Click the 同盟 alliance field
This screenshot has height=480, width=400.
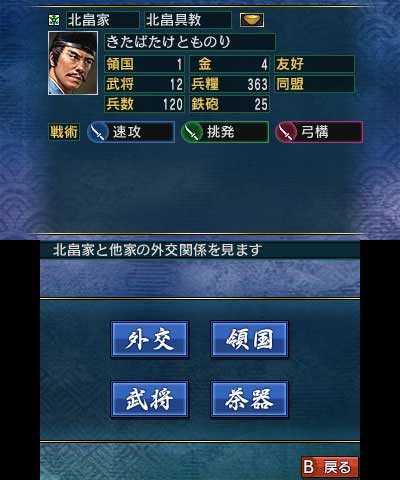[x=314, y=84]
